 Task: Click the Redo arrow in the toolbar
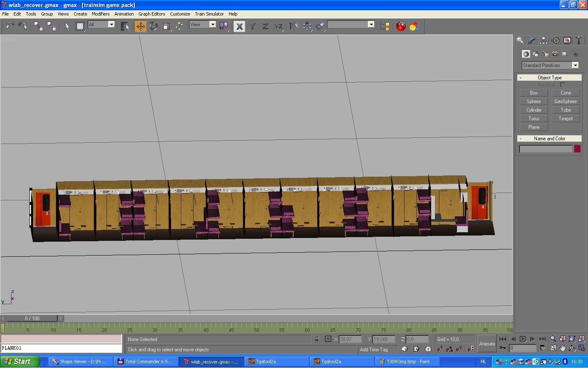point(23,26)
